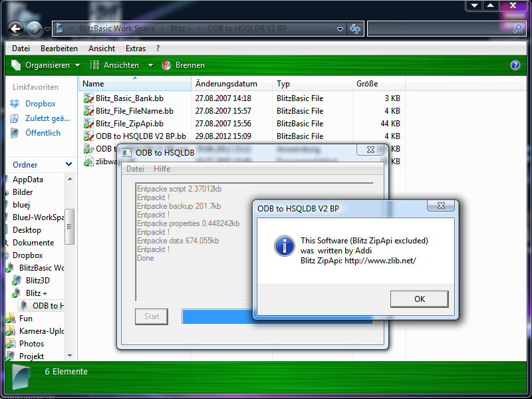
Task: Open the Extras menu
Action: 136,49
